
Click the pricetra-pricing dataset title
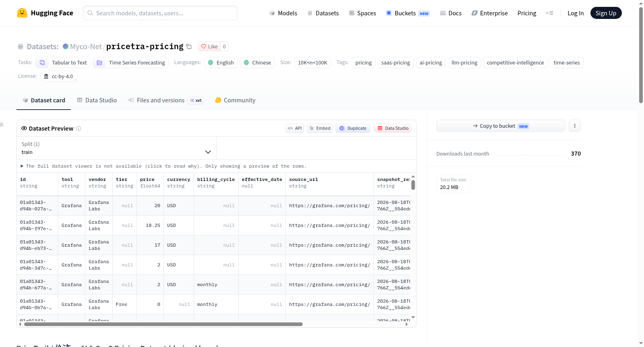tap(145, 46)
